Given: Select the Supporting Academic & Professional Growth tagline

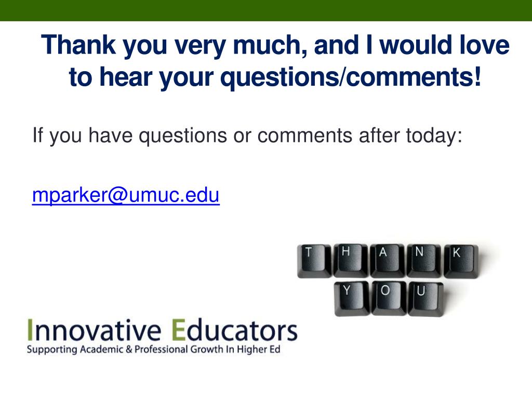Looking at the screenshot, I should coord(153,350).
